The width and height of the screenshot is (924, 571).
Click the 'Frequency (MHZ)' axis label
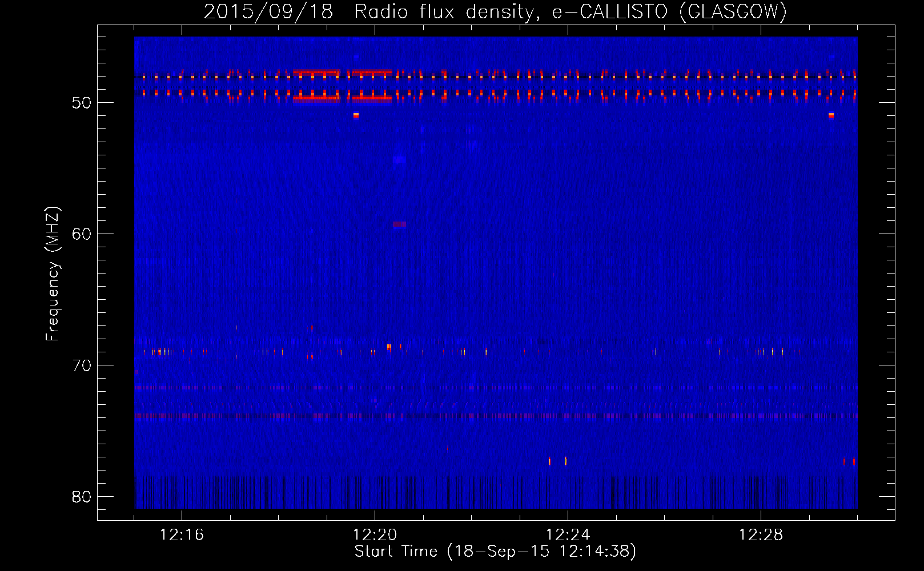(53, 274)
